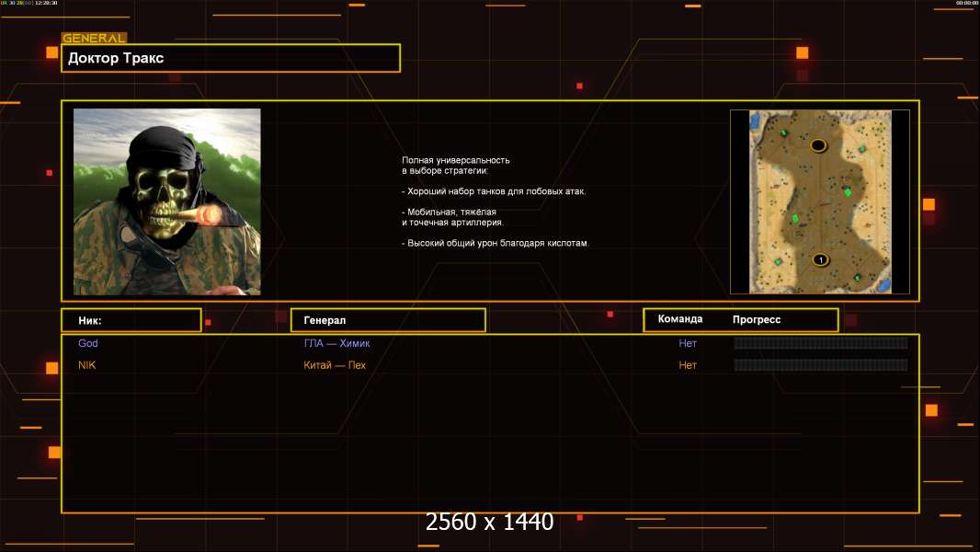Click NIK's loading progress bar
Viewport: 980px width, 552px height.
(x=820, y=365)
